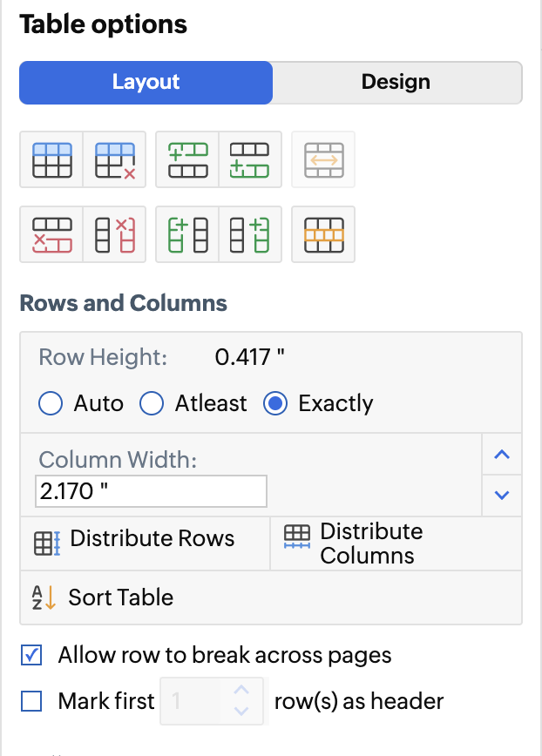Toggle Allow row to break across pages
This screenshot has height=756, width=542.
click(x=31, y=656)
